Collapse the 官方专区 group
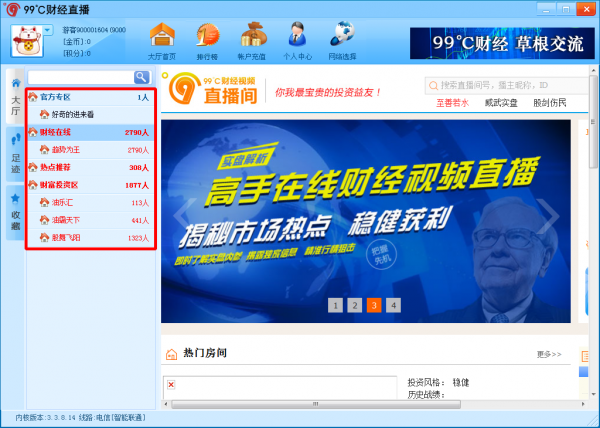Viewport: 600px width, 428px height. click(x=90, y=97)
